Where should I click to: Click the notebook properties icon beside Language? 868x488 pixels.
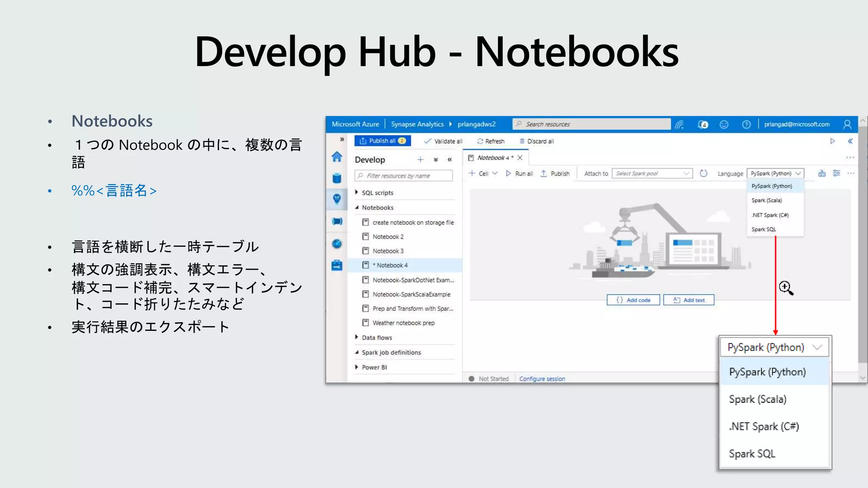[822, 173]
